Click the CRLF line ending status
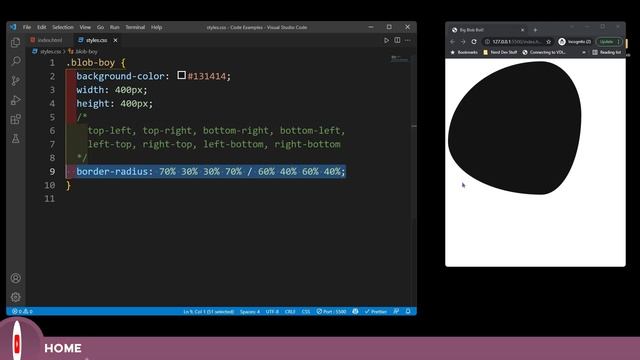The width and height of the screenshot is (640, 360). (x=290, y=311)
